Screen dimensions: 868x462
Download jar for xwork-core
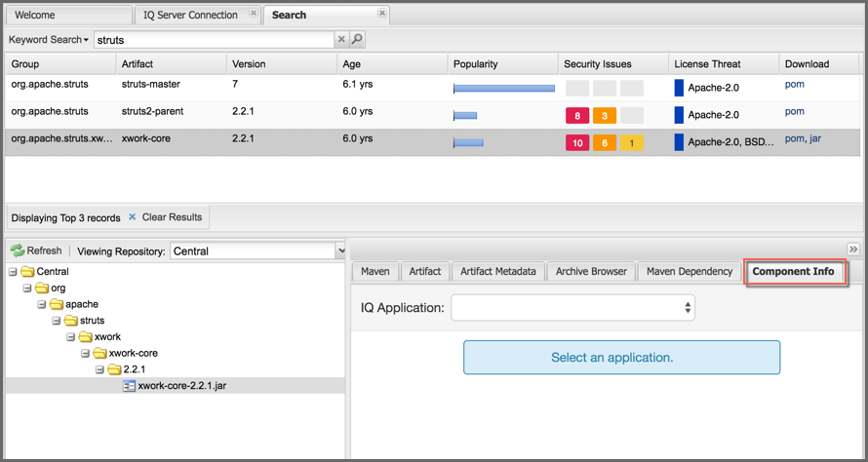(815, 138)
